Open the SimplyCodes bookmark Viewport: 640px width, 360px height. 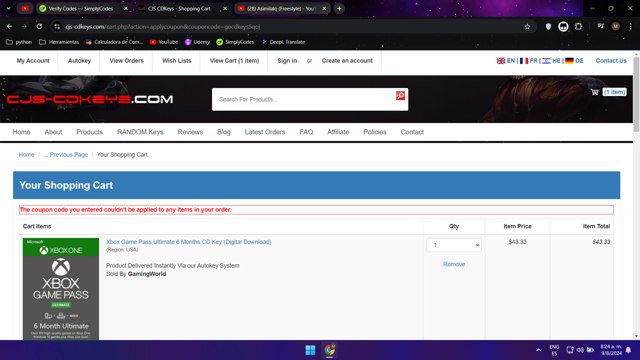point(235,42)
